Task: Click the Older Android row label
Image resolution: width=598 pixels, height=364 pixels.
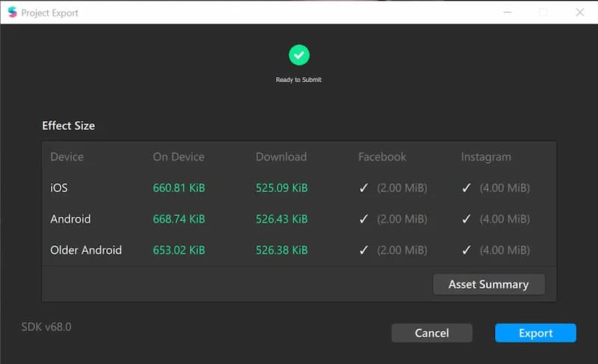Action: (x=86, y=250)
